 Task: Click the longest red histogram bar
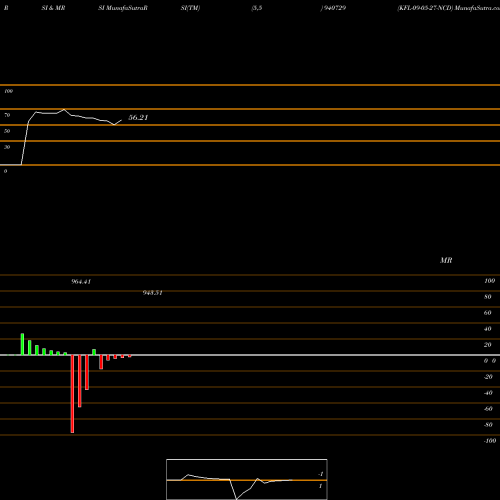tap(72, 394)
